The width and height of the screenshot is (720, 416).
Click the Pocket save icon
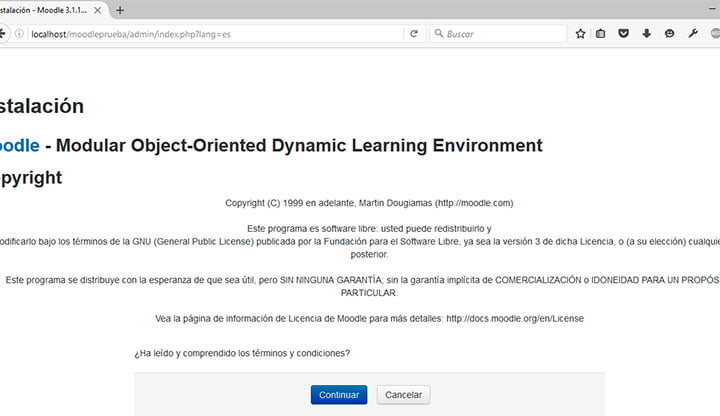pos(623,34)
